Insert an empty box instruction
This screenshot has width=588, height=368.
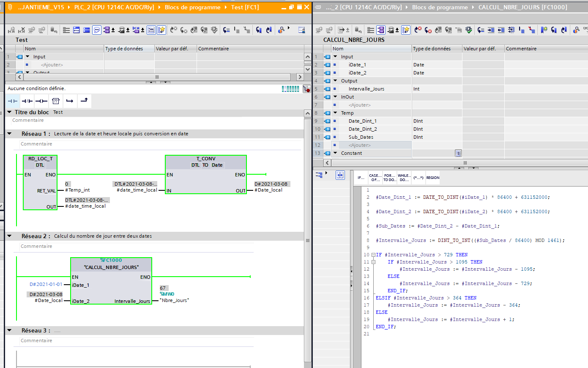coord(56,101)
